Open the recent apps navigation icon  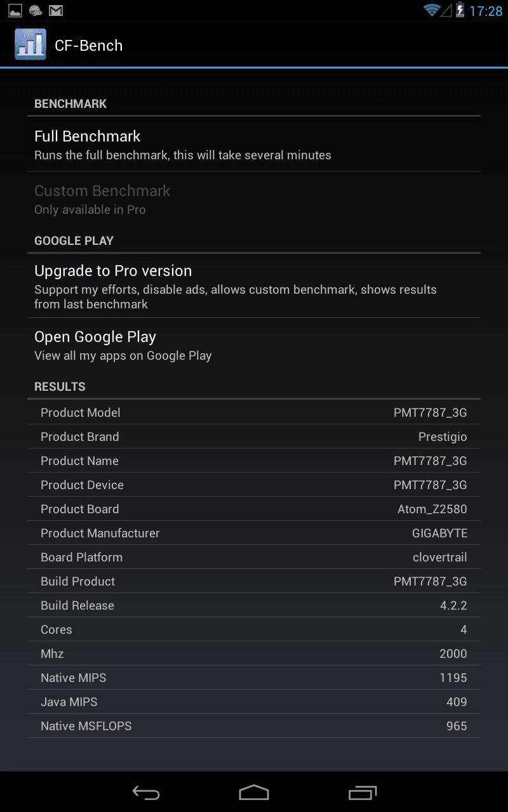(363, 792)
